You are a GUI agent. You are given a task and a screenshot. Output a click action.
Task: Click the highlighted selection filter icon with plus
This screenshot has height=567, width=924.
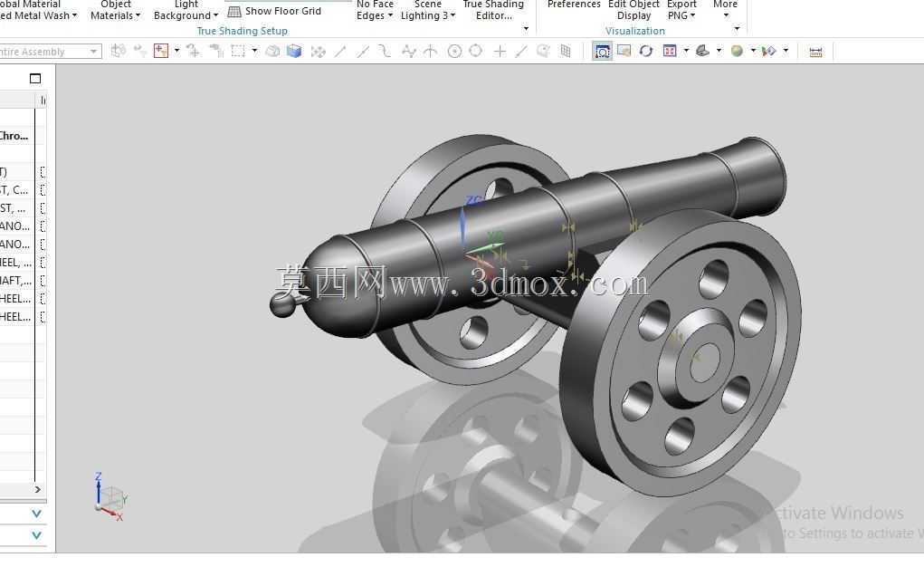point(161,52)
